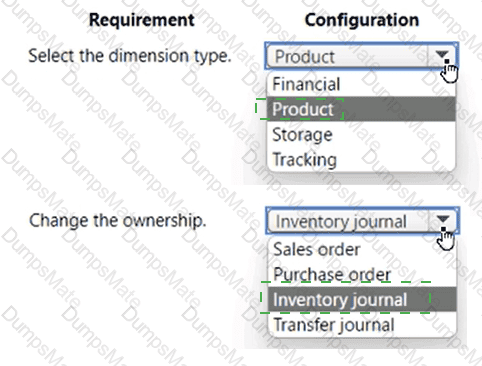Click the Requirement column header
This screenshot has height=366, width=482.
coord(142,20)
